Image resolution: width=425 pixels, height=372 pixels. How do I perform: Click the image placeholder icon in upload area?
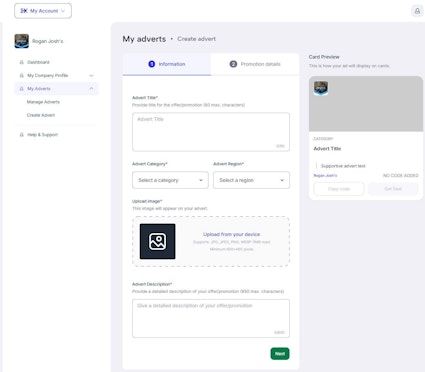[x=157, y=241]
